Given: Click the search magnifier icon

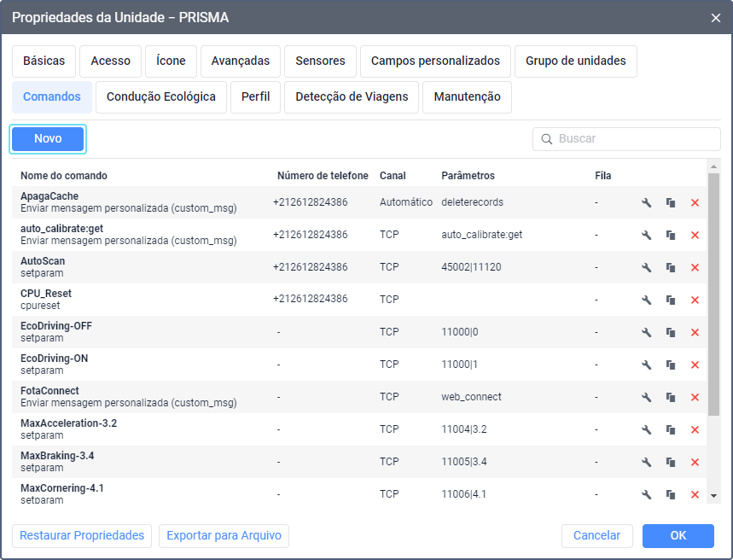Looking at the screenshot, I should pos(547,139).
